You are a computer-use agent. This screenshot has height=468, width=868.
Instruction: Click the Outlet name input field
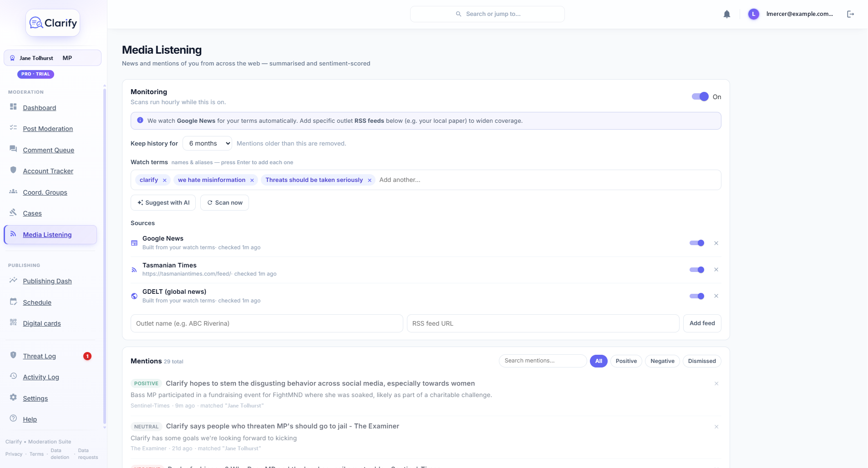coord(267,323)
